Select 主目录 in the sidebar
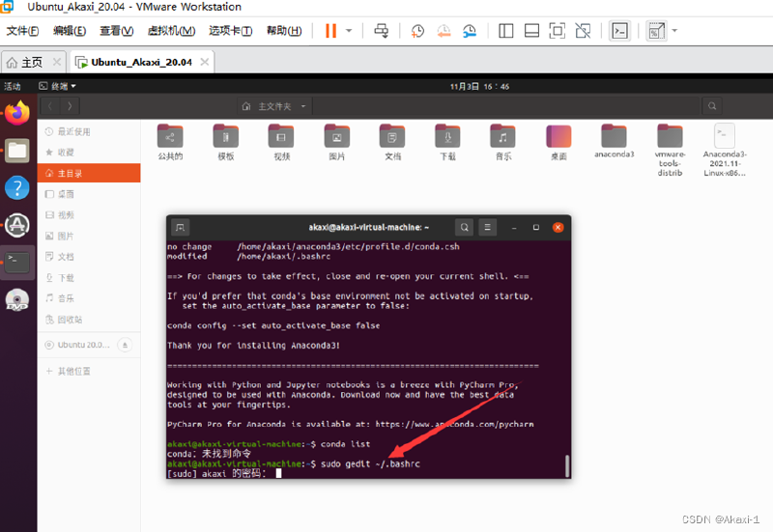 point(89,173)
